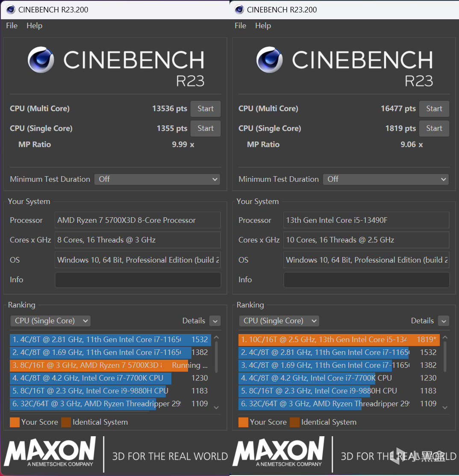Select right ranking row 2, score 1532
This screenshot has height=476, width=459.
(x=339, y=352)
